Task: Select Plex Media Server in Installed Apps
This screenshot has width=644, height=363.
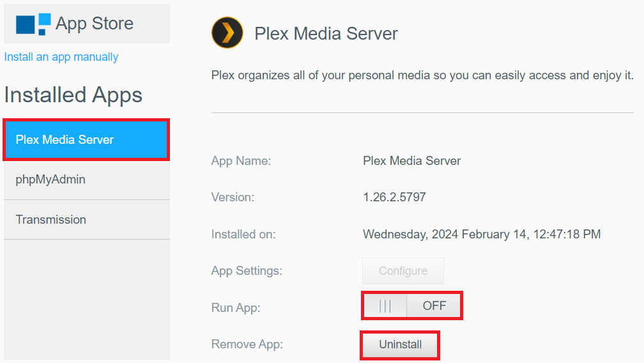Action: coord(86,139)
